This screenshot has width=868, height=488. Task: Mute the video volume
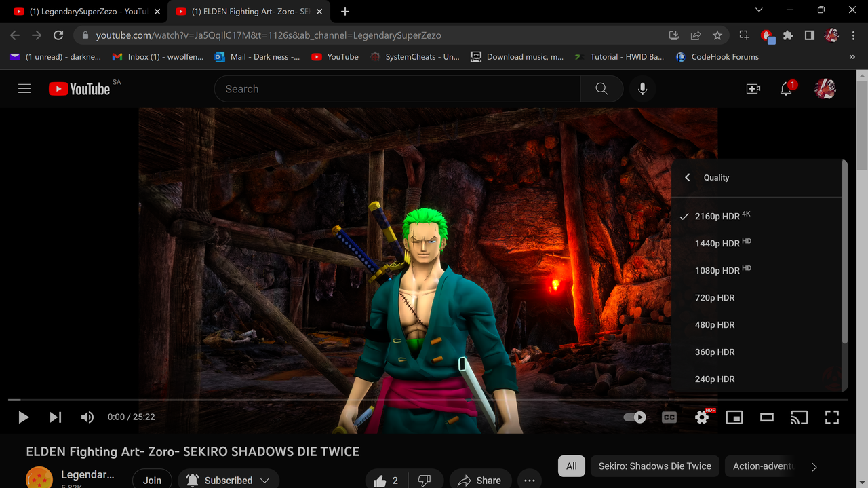point(87,417)
